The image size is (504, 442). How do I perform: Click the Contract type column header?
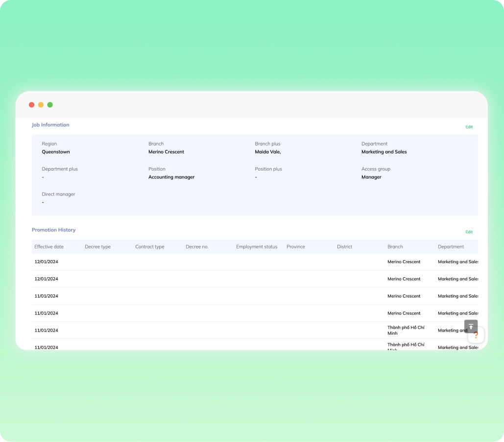click(x=149, y=247)
